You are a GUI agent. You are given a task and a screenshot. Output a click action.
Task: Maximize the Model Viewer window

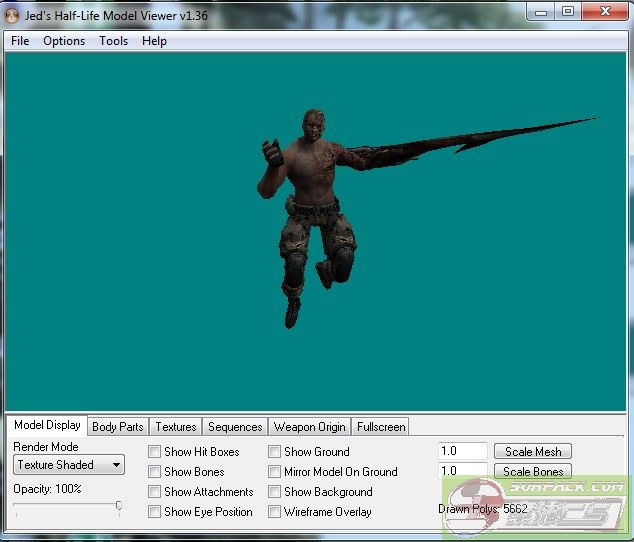tap(568, 11)
